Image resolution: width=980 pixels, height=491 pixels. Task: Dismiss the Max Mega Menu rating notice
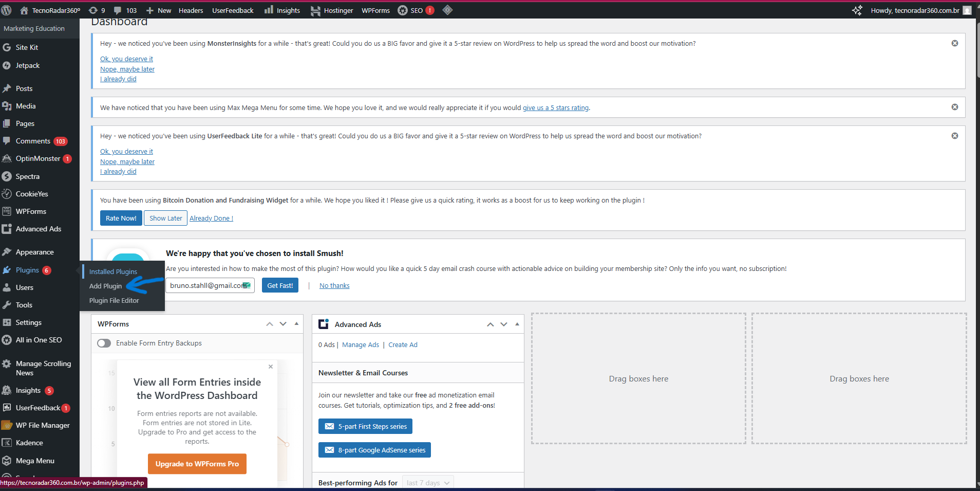(954, 107)
